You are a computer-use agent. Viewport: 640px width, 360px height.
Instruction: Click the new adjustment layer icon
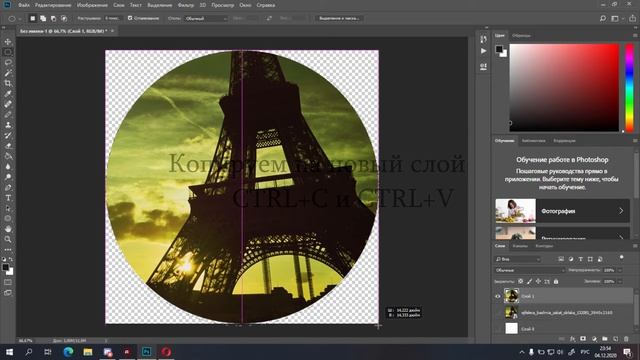[x=594, y=339]
